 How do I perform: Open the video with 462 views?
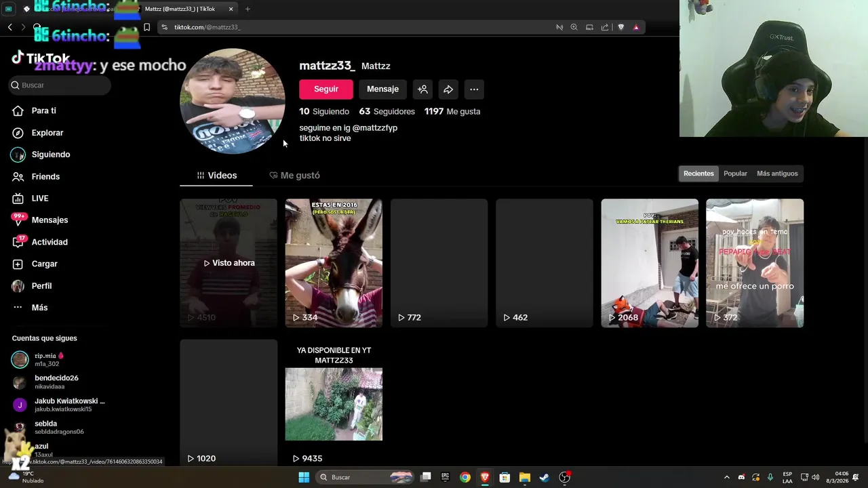point(544,263)
